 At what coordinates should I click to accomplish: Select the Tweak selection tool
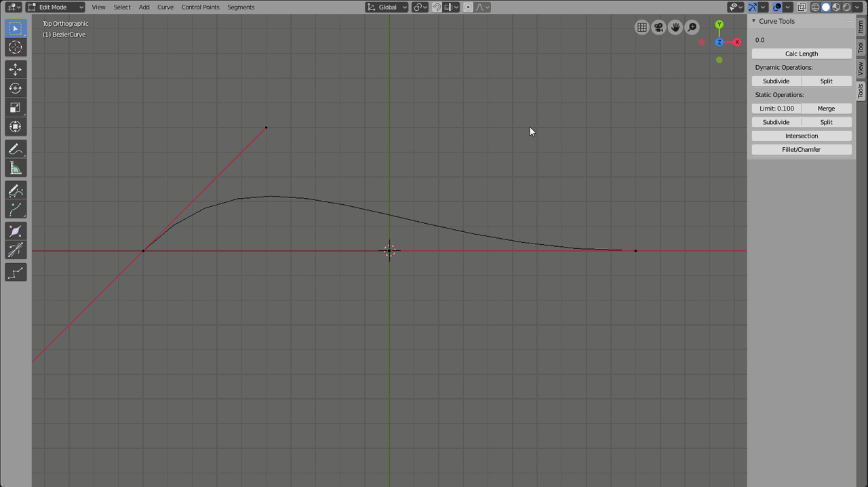point(16,28)
